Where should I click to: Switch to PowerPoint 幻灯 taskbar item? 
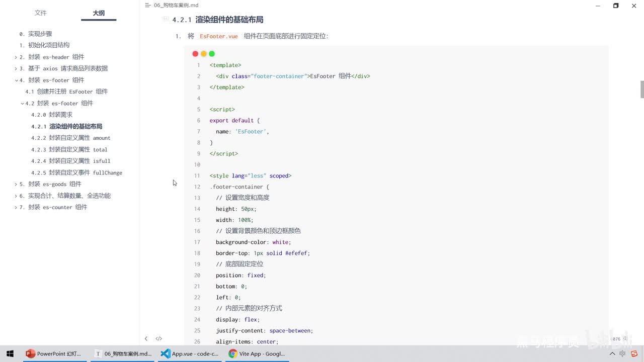(x=53, y=353)
